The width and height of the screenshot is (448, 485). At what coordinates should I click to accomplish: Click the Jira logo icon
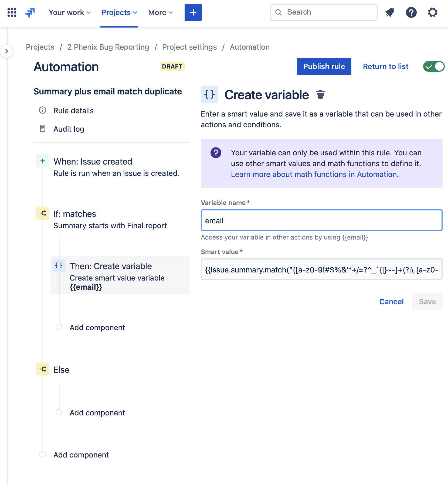click(30, 12)
